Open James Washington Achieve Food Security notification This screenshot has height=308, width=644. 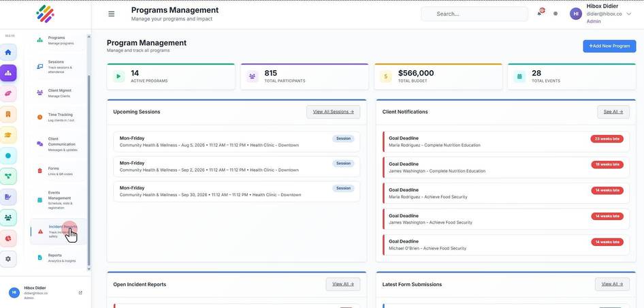pyautogui.click(x=506, y=219)
